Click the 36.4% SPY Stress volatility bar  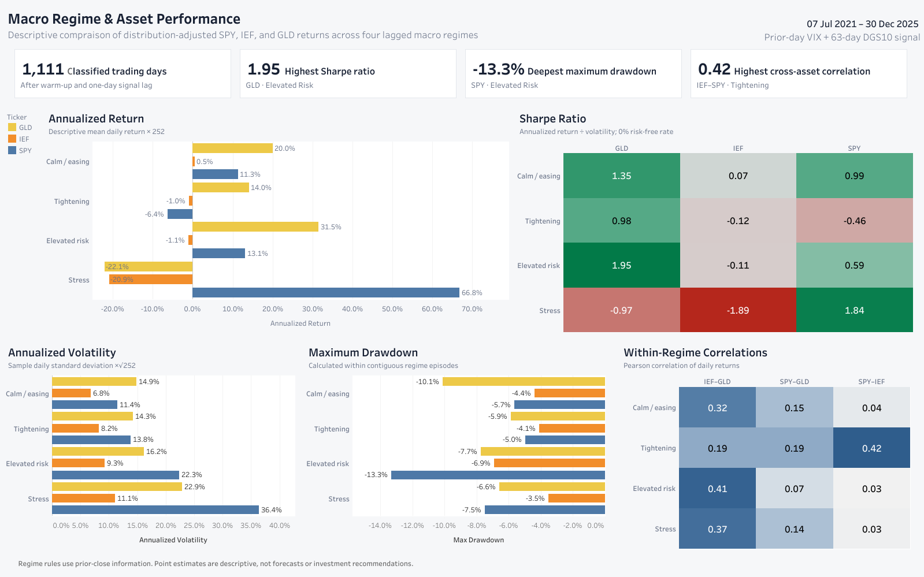click(155, 510)
